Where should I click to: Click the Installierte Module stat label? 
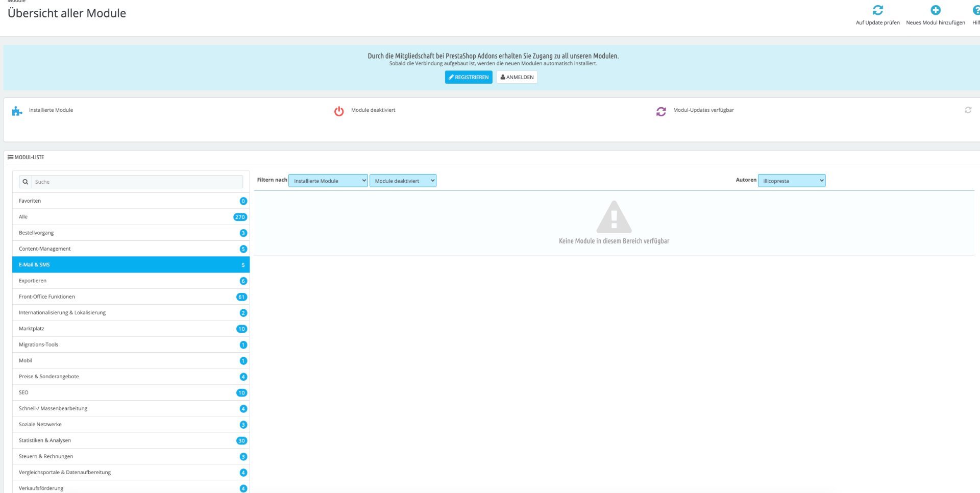[51, 110]
